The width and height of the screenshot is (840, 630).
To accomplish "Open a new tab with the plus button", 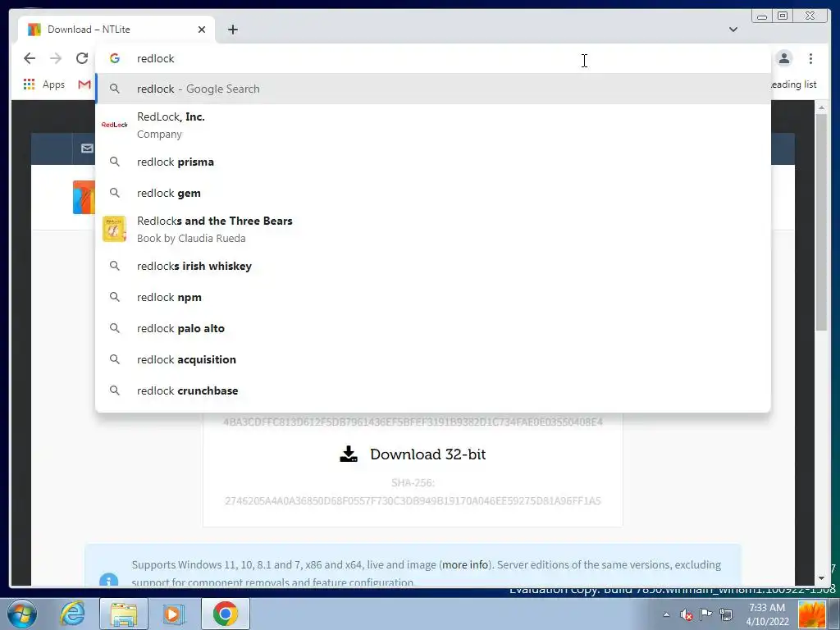I will (x=232, y=30).
